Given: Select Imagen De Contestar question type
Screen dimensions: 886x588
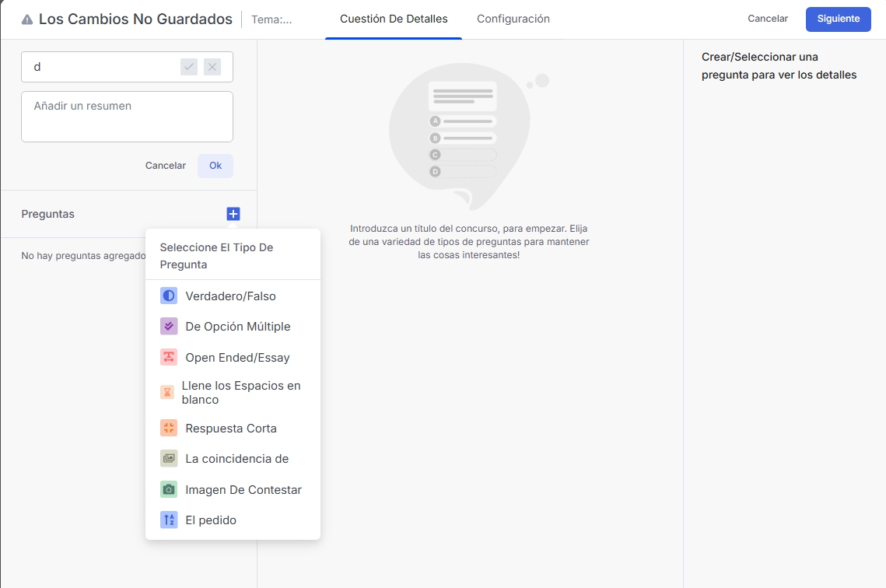Looking at the screenshot, I should tap(233, 490).
